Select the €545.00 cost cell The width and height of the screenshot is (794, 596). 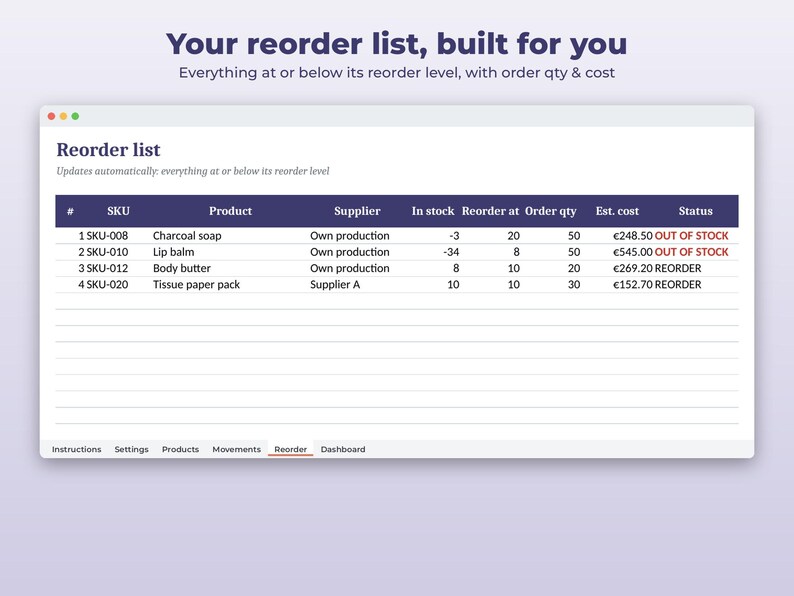point(632,252)
